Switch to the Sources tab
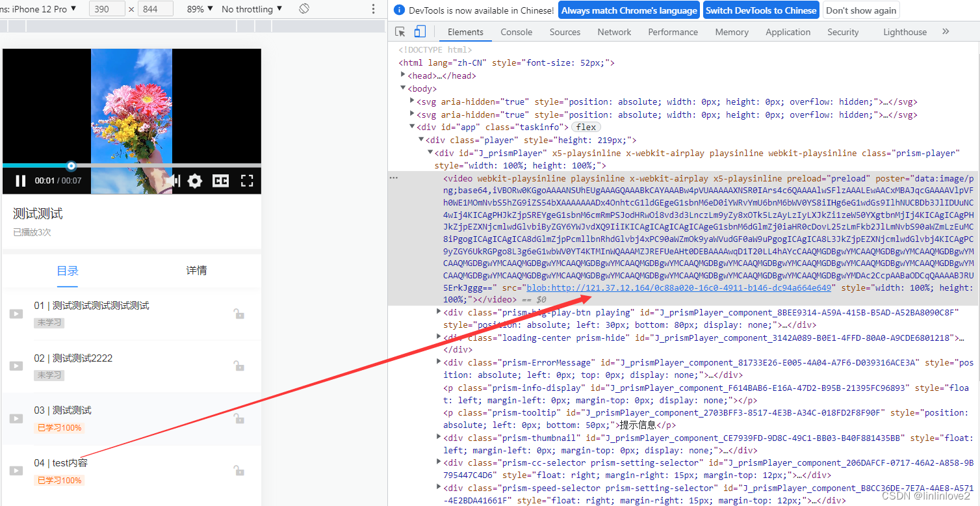Image resolution: width=980 pixels, height=506 pixels. tap(565, 32)
